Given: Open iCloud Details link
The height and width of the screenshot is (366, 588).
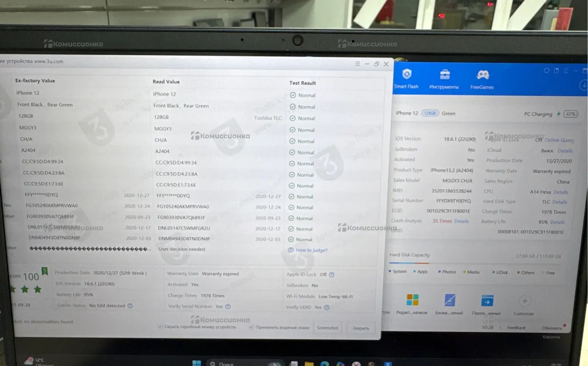Looking at the screenshot, I should coord(565,151).
